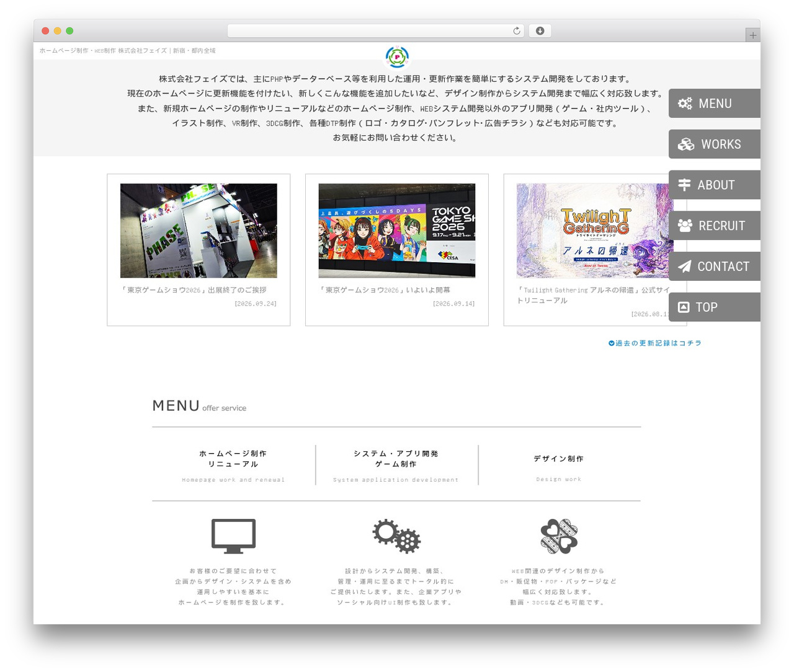The height and width of the screenshot is (672, 794).
Task: Reload the page with the refresh icon
Action: (x=517, y=31)
